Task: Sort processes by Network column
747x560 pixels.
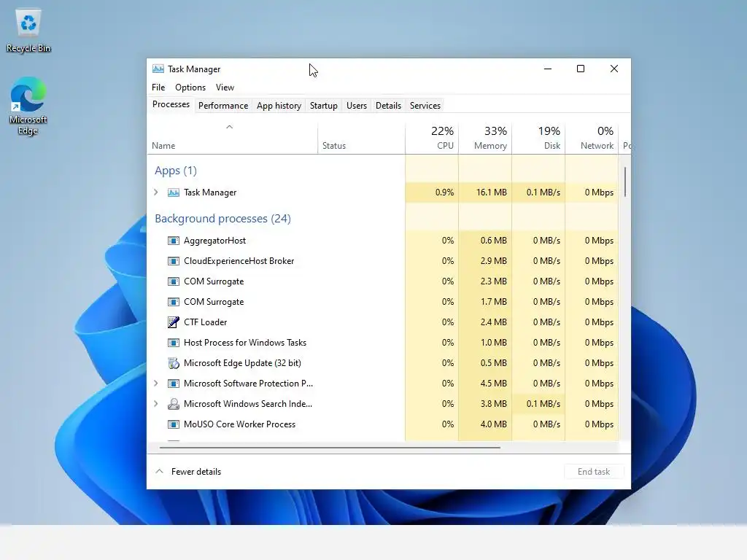Action: point(592,138)
